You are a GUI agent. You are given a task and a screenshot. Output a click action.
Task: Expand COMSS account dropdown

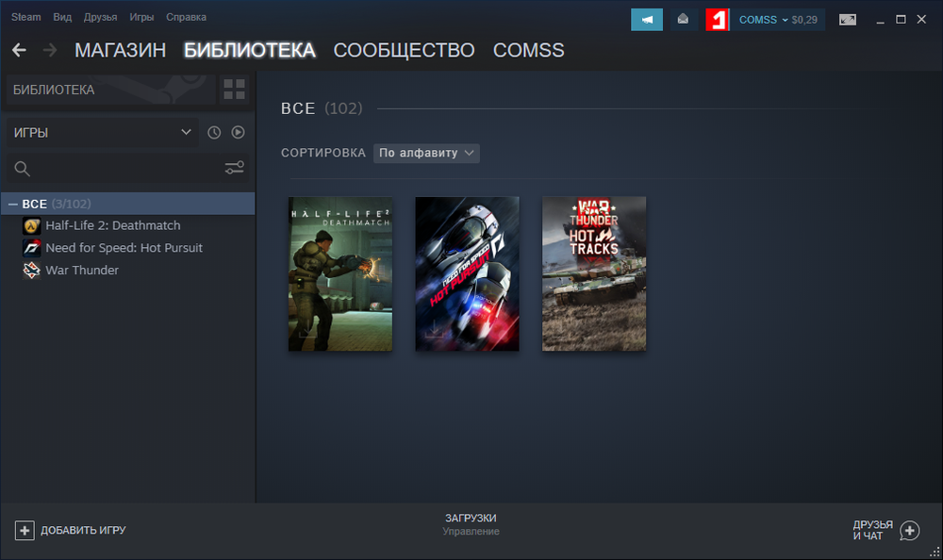pyautogui.click(x=763, y=20)
